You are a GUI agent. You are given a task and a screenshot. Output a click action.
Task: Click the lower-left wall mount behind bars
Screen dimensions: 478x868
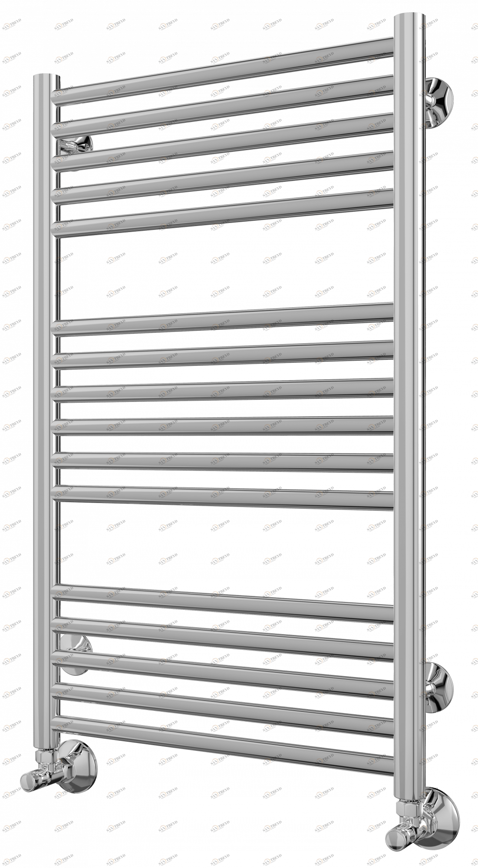77,648
